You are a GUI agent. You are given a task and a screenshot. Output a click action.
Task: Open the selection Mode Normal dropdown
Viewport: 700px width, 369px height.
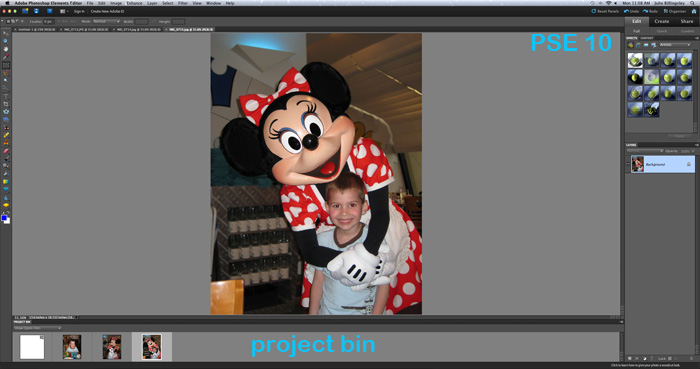pos(107,21)
